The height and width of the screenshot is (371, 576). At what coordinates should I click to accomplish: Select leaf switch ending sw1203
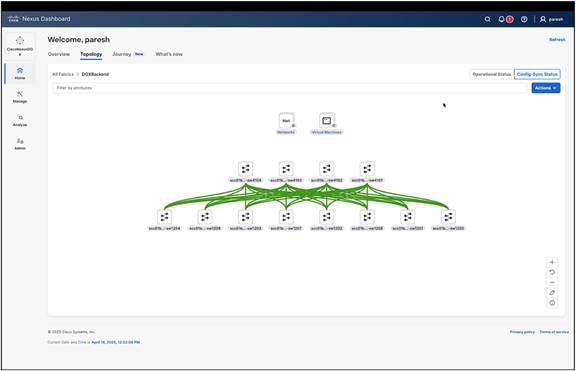pos(245,217)
